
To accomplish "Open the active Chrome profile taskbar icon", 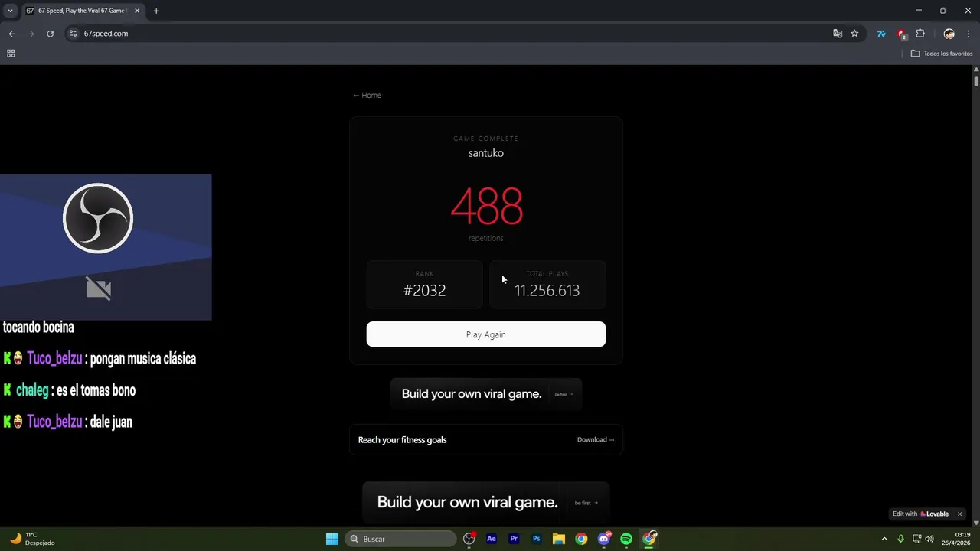I will tap(649, 539).
